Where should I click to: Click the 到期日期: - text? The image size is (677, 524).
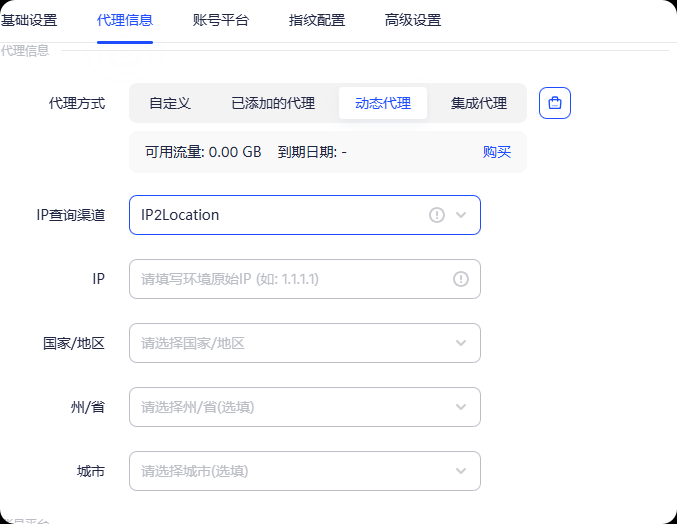click(x=312, y=152)
